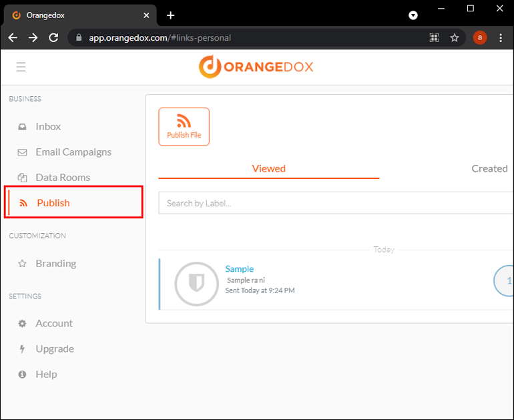
Task: Click the Publish feed icon in sidebar
Action: point(23,203)
